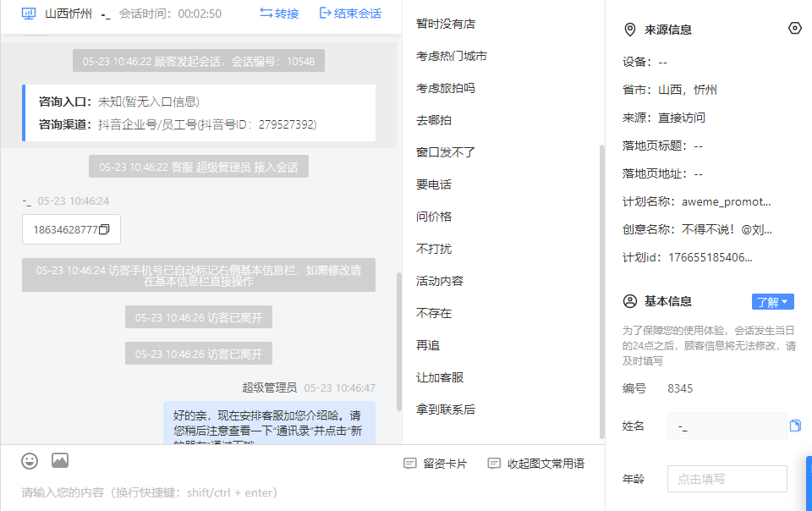Screen dimensions: 812x511
Task: Open the image upload icon
Action: (x=60, y=460)
